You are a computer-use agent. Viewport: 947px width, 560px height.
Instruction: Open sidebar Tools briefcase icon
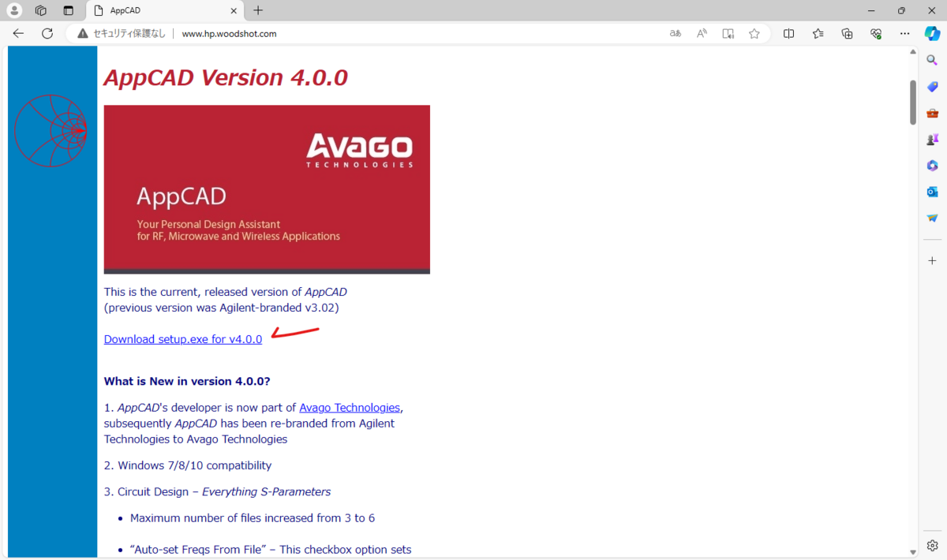932,113
